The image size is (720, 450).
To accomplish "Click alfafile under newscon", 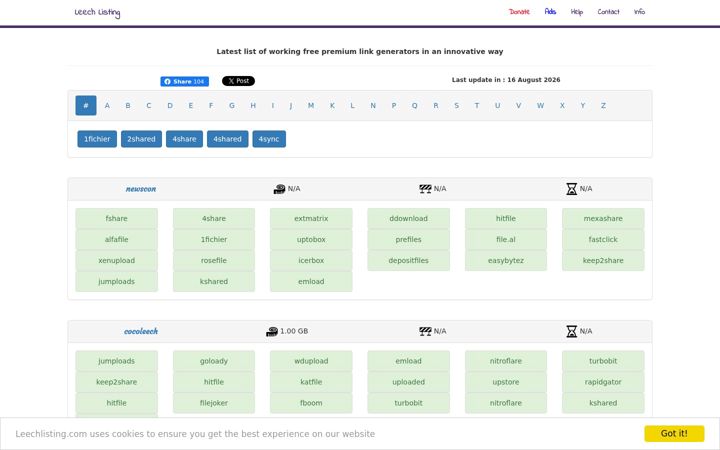I will tap(116, 240).
